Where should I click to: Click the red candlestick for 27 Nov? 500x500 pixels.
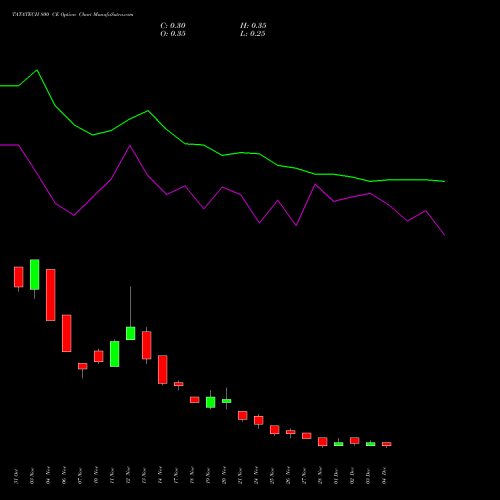pos(307,436)
